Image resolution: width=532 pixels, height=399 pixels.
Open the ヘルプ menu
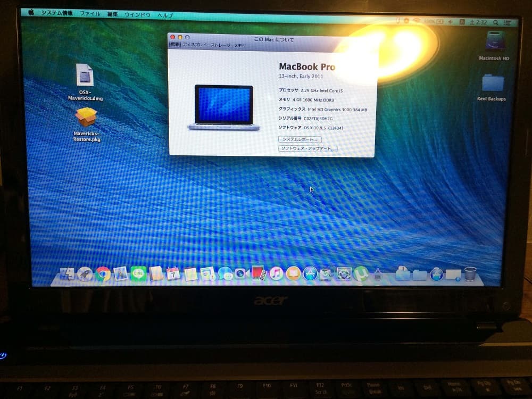165,15
